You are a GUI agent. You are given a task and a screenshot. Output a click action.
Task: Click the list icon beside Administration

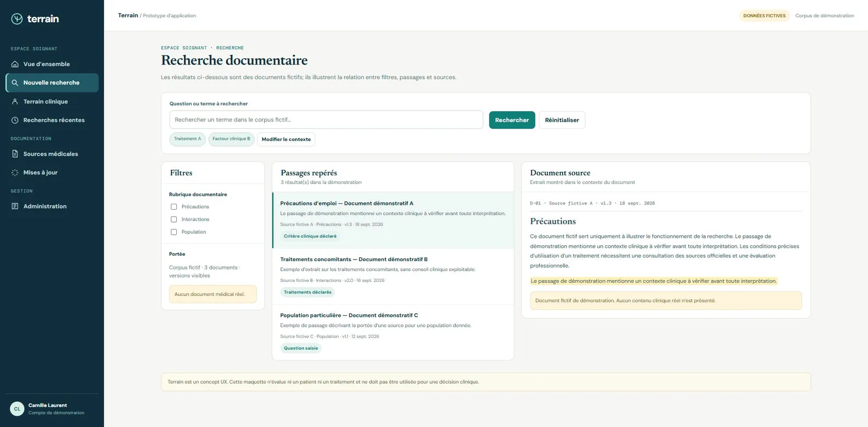15,206
